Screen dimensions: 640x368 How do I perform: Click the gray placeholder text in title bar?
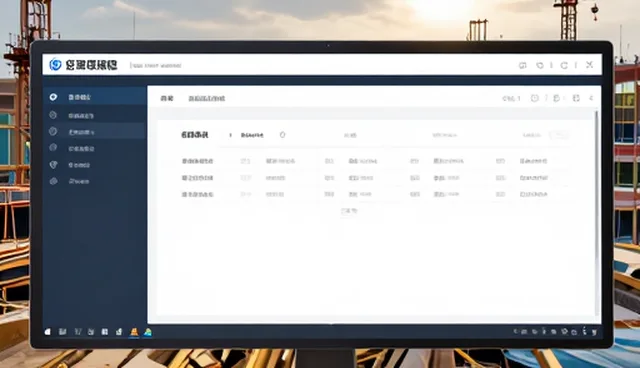[156, 65]
